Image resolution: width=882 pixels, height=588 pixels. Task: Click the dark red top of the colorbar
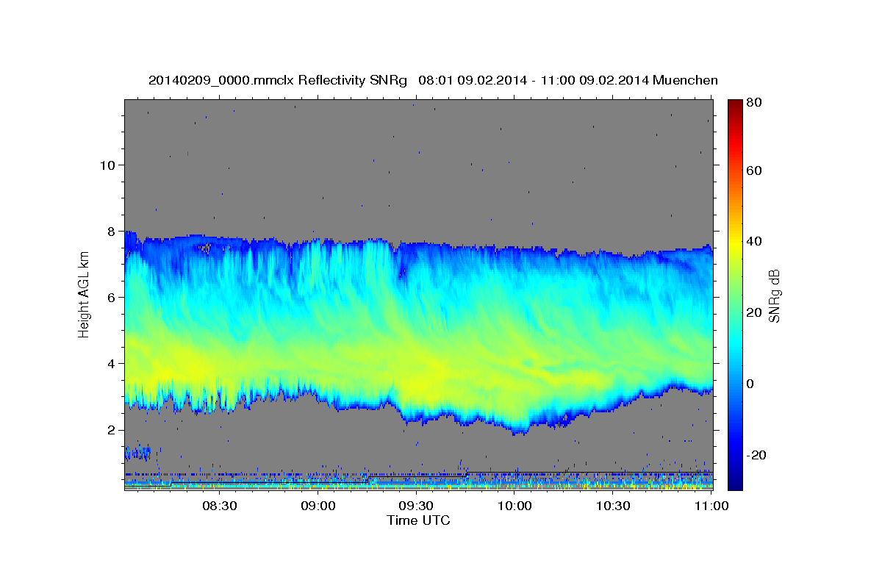(735, 104)
